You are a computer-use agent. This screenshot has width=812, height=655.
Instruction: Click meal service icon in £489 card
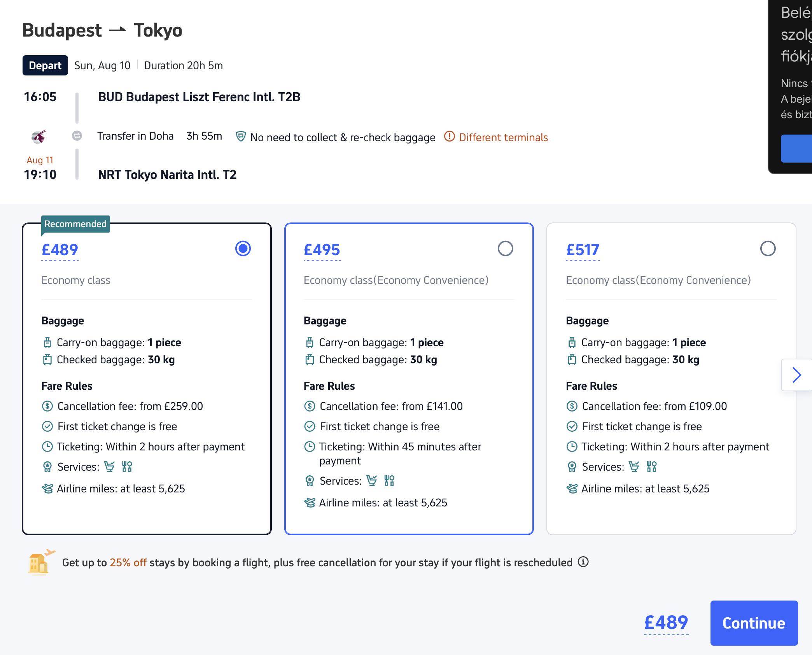coord(127,466)
